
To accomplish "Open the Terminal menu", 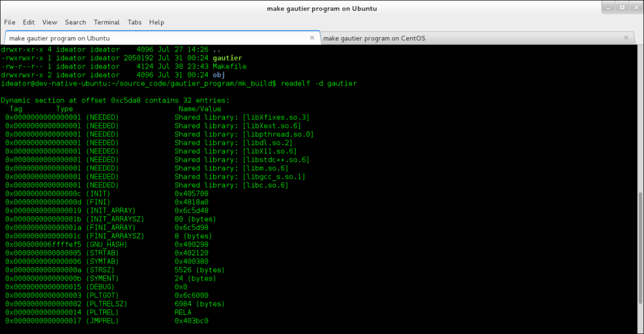I will point(106,22).
